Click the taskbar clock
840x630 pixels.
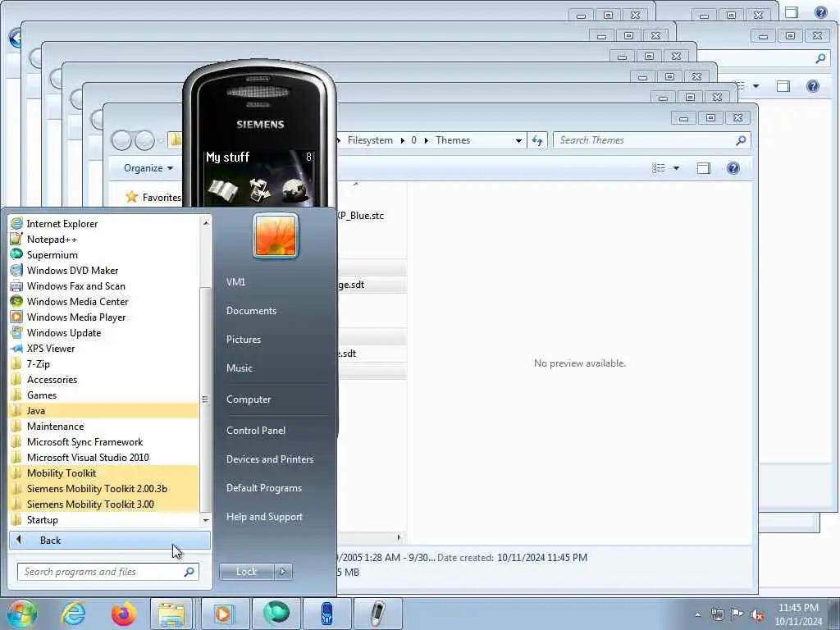[x=798, y=614]
